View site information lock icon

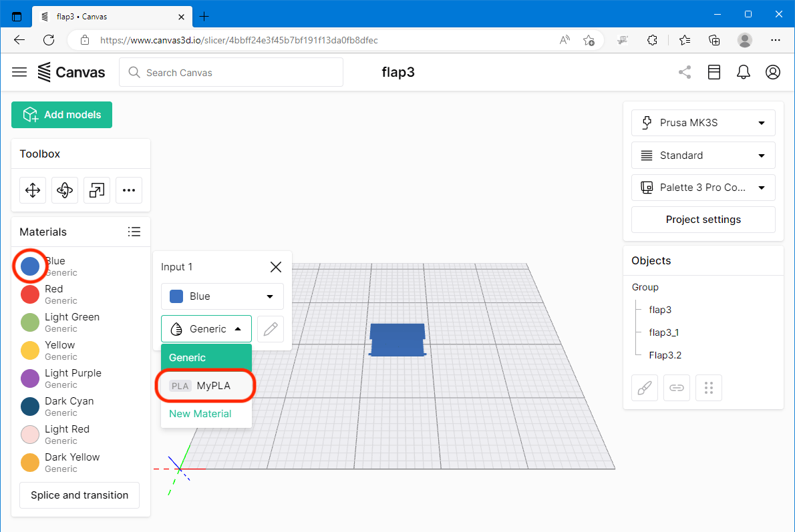click(x=85, y=40)
